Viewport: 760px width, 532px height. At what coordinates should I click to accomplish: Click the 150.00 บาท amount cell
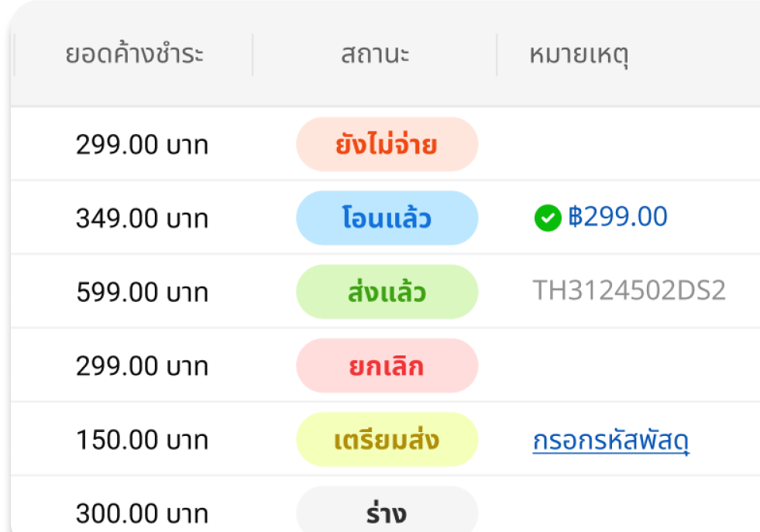142,440
